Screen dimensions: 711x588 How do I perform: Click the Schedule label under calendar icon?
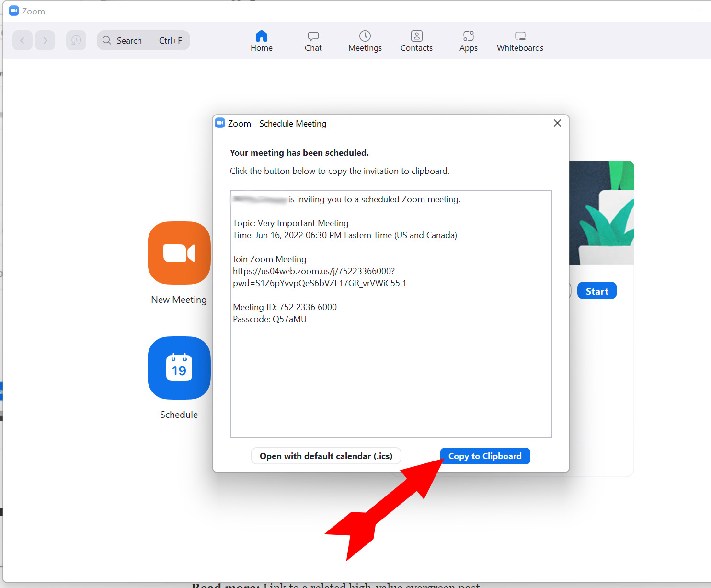point(179,415)
